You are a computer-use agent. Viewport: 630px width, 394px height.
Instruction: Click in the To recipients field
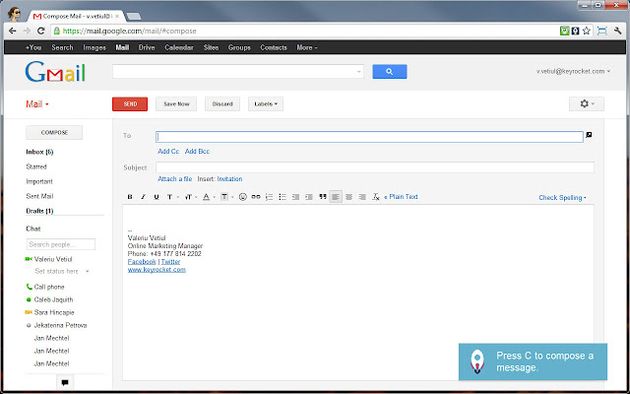(369, 137)
